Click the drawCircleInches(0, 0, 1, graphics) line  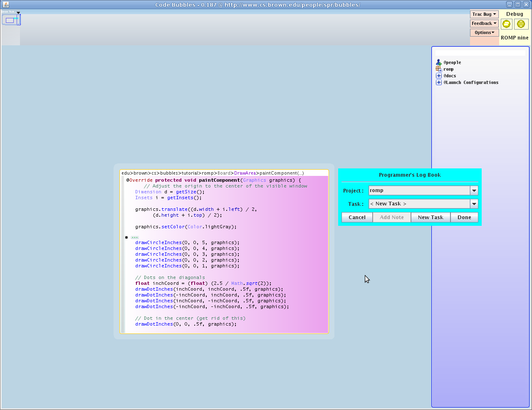(187, 266)
